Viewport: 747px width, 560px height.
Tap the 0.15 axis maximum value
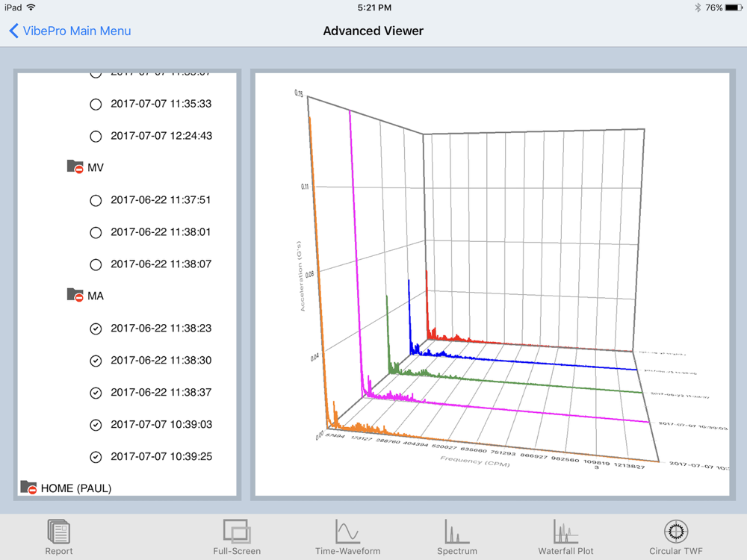[299, 93]
